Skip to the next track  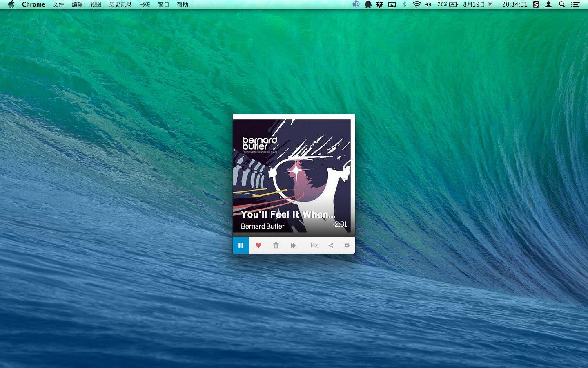294,245
